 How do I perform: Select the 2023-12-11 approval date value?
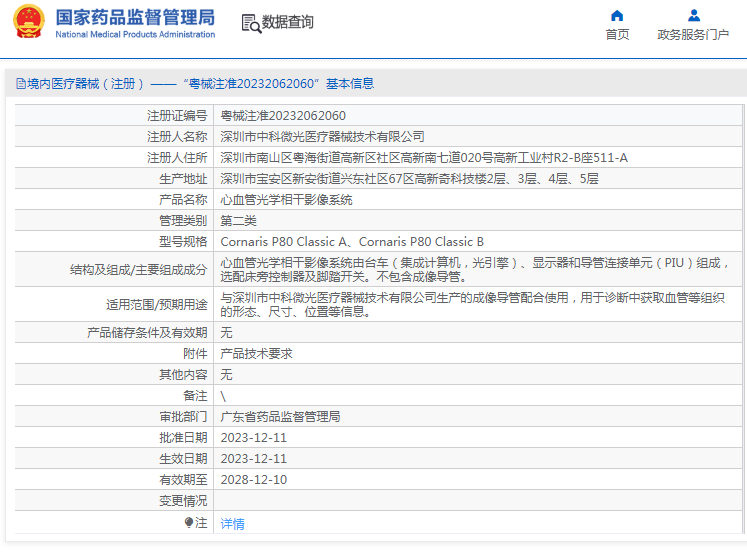click(253, 438)
